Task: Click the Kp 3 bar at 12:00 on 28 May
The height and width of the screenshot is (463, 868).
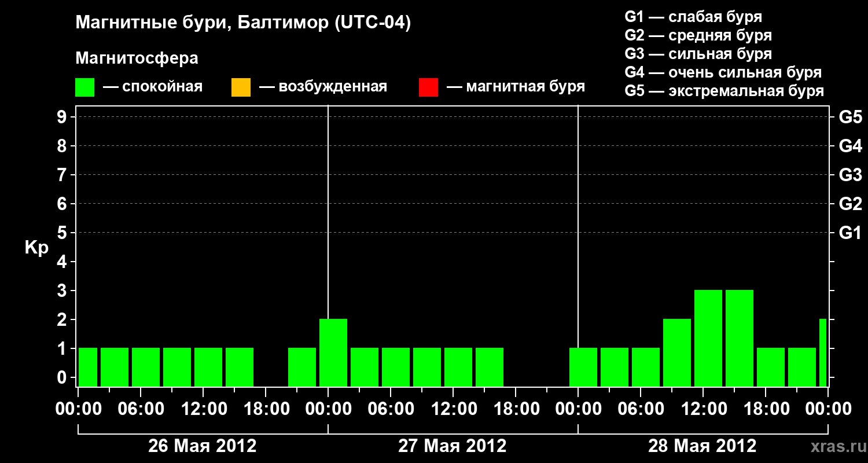Action: click(x=708, y=338)
